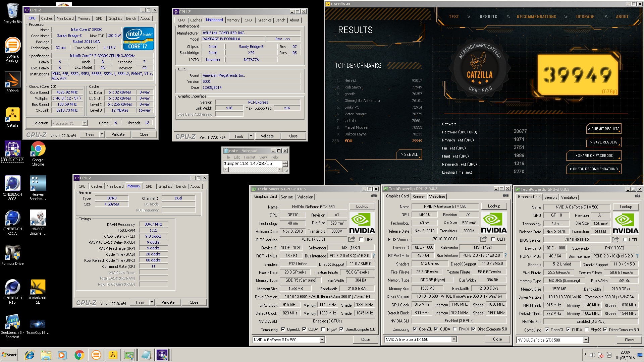This screenshot has height=362, width=644.
Task: Open the Catzilla desktop icon
Action: (12, 117)
